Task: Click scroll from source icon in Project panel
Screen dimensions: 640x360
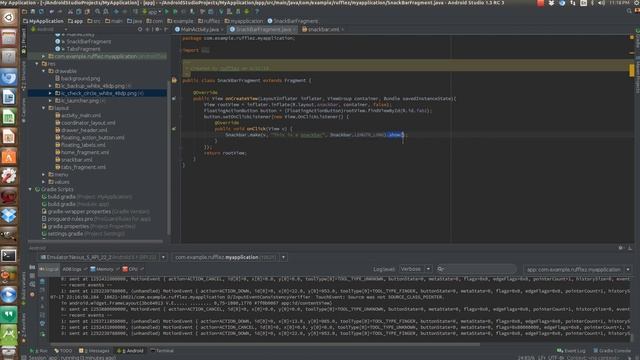Action: pyautogui.click(x=140, y=29)
